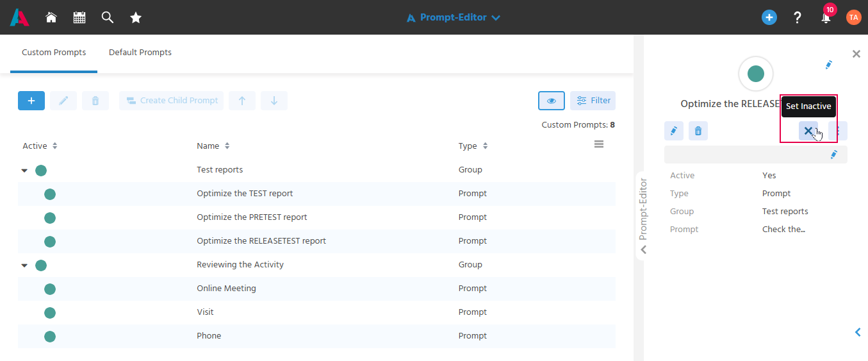Sort by Type column
The height and width of the screenshot is (361, 868).
473,146
